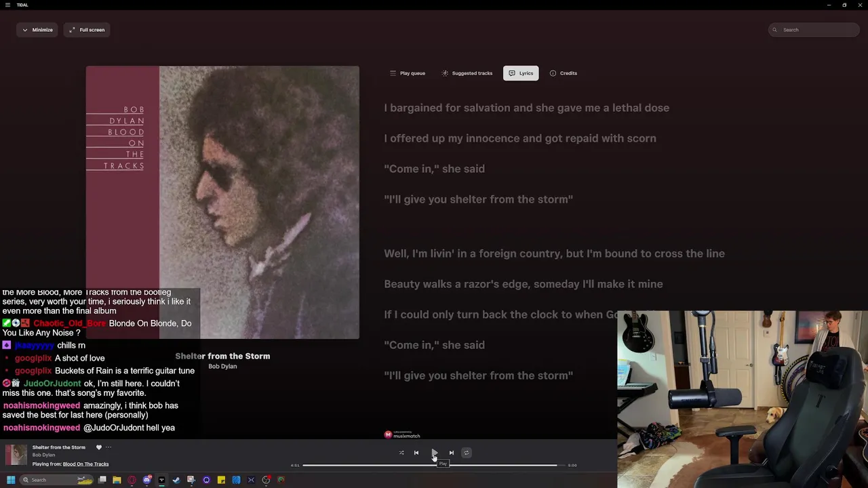Toggle shuffle playback
The image size is (868, 488).
pos(401,453)
